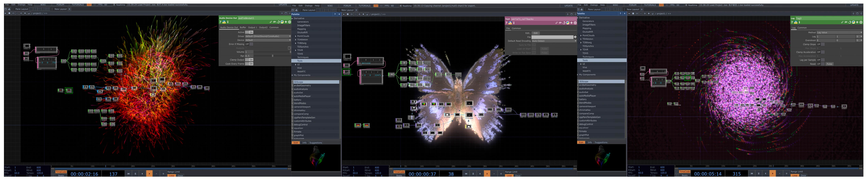The width and height of the screenshot is (868, 182).
Task: Open the Driver dropdown in Audio Device Out
Action: pyautogui.click(x=268, y=36)
